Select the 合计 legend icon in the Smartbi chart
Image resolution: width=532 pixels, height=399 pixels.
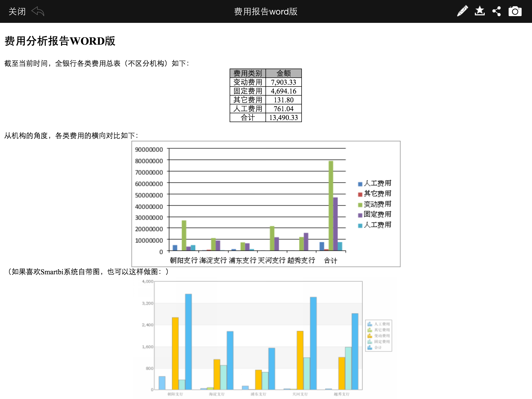coord(370,348)
